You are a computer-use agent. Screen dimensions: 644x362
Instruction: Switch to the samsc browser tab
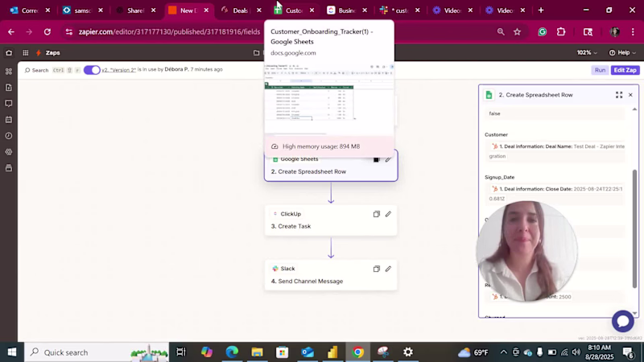coord(83,10)
